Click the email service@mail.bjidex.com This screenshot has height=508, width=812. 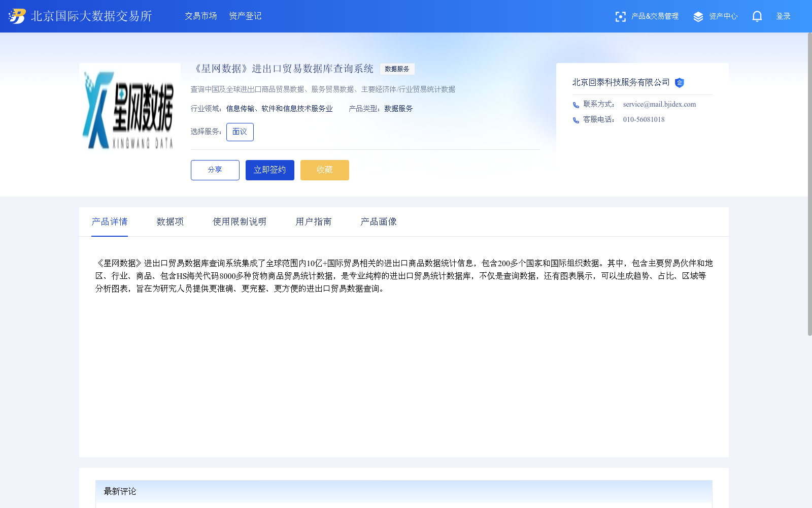pos(660,105)
